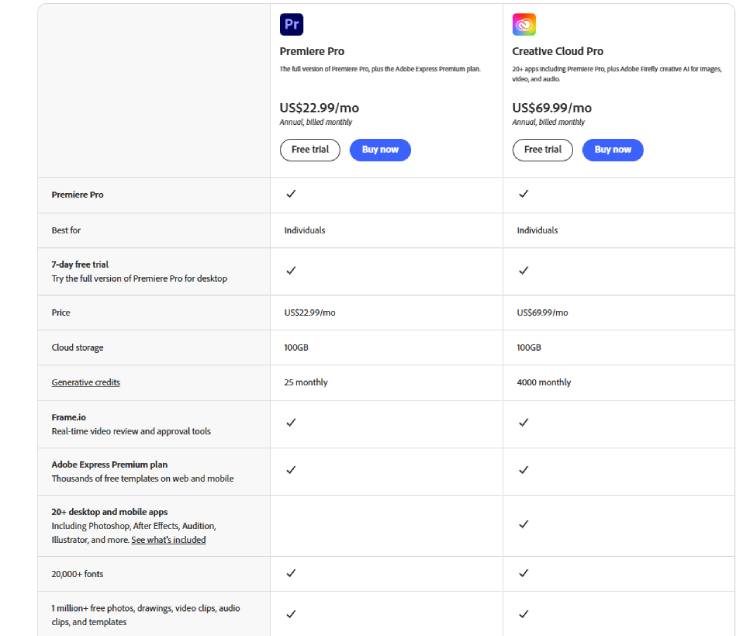Click the Price row label
750x636 pixels.
coord(61,313)
